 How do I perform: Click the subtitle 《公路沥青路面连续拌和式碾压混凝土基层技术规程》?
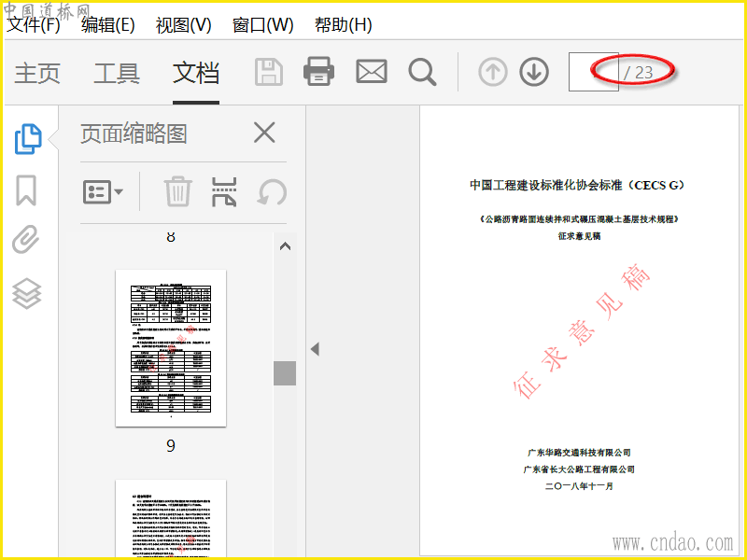tap(579, 219)
